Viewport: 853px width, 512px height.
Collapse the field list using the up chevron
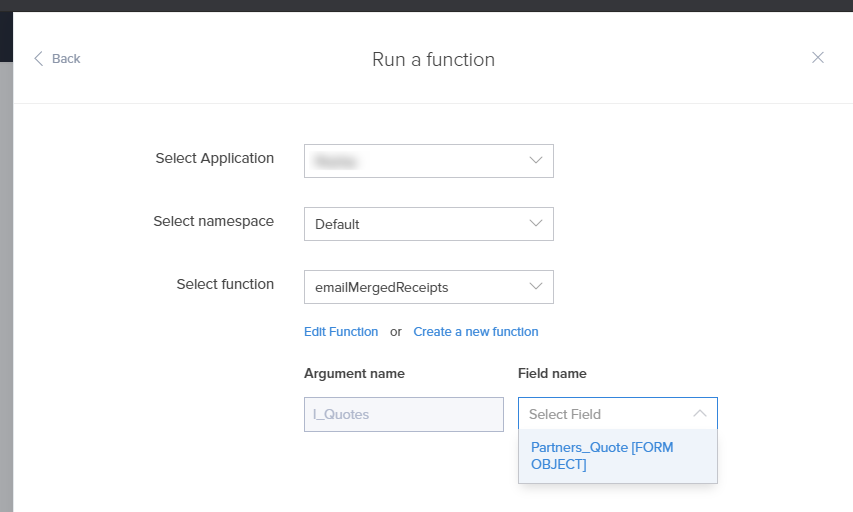click(x=699, y=414)
